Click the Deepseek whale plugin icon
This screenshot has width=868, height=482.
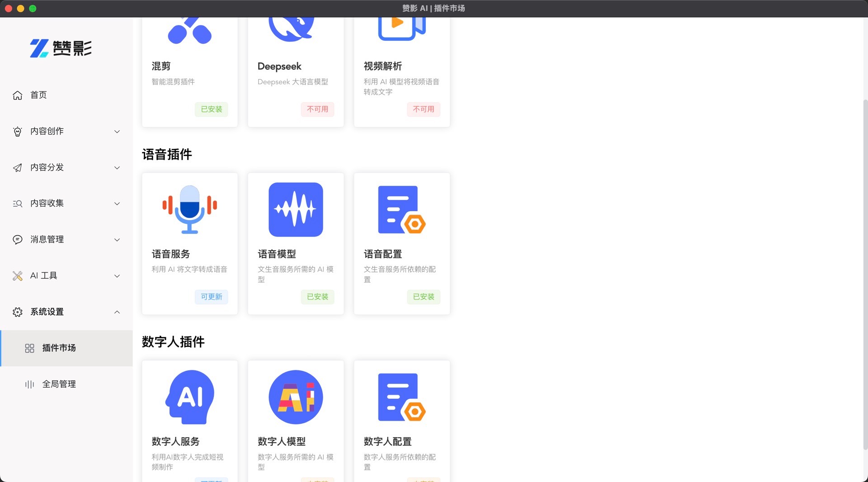pos(292,30)
